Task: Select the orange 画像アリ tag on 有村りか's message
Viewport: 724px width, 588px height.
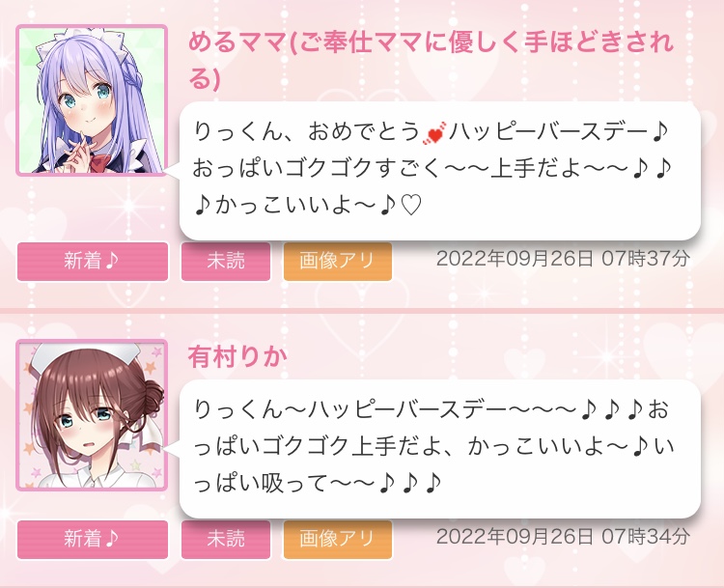Action: click(338, 540)
